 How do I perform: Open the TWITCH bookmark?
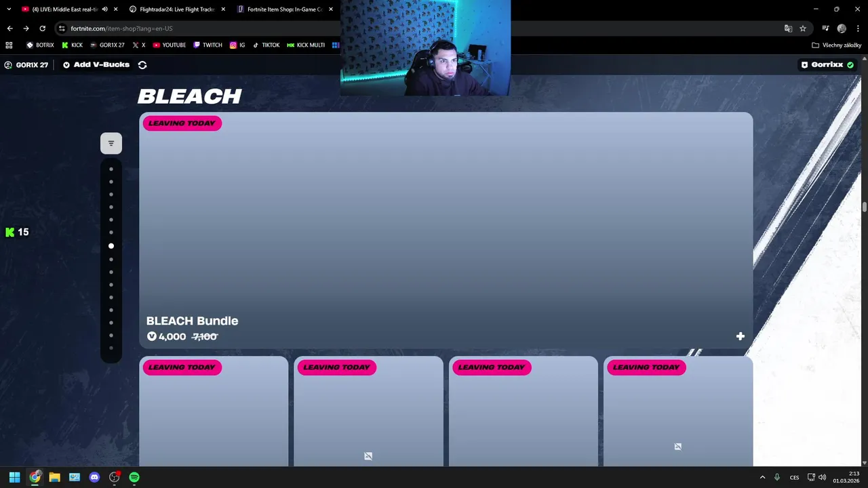click(208, 45)
